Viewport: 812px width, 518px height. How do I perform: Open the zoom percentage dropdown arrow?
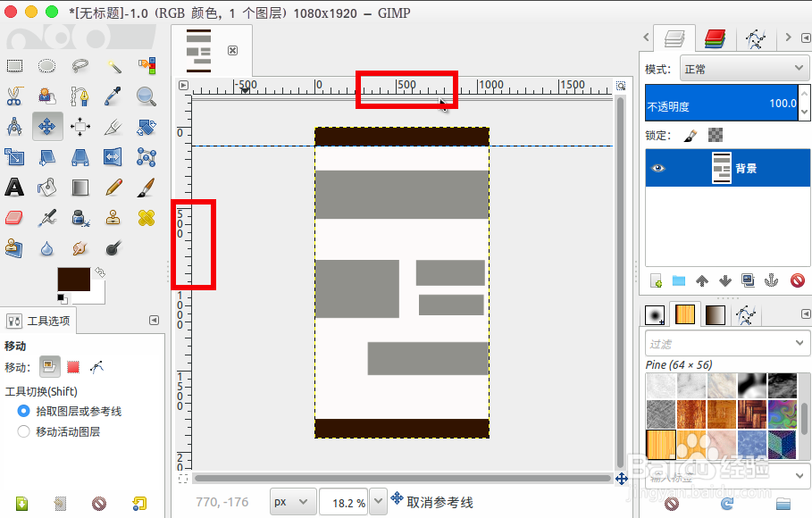pos(378,502)
